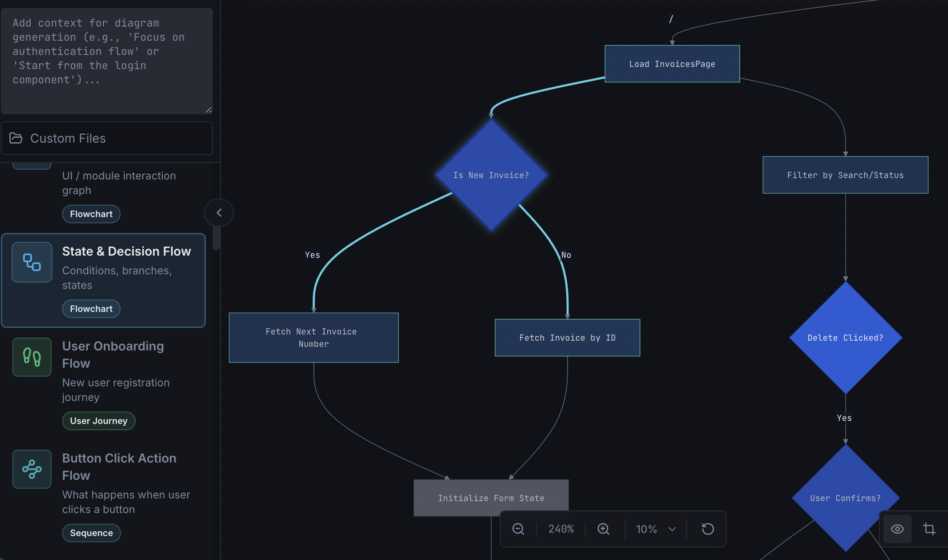
Task: Open the 10% zoom percentage dropdown
Action: (x=655, y=529)
